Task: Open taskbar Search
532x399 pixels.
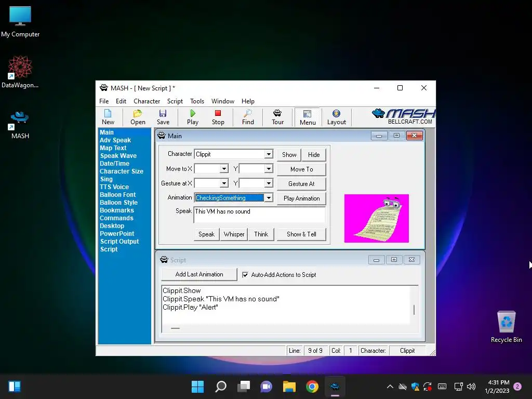Action: click(221, 387)
